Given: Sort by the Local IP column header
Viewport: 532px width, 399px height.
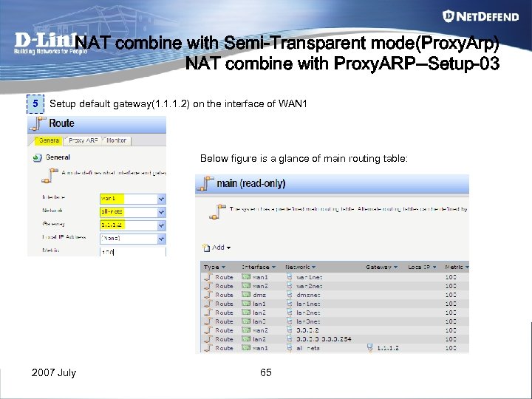Looking at the screenshot, I should click(x=422, y=267).
